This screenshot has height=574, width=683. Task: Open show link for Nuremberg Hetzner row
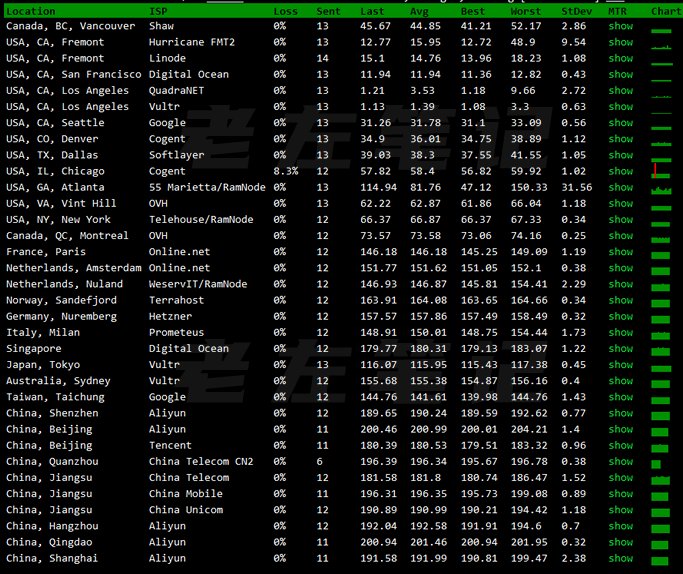(x=620, y=316)
